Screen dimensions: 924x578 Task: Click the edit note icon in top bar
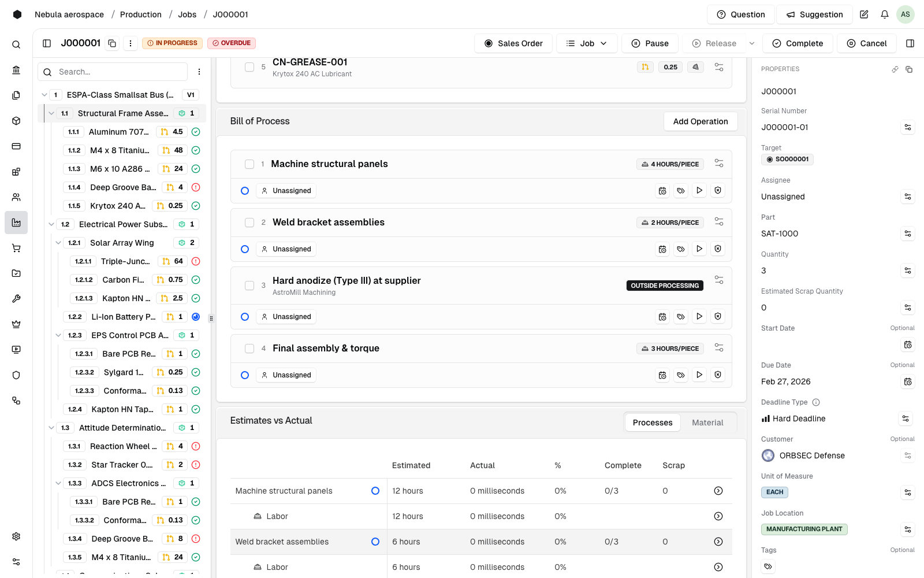(864, 14)
